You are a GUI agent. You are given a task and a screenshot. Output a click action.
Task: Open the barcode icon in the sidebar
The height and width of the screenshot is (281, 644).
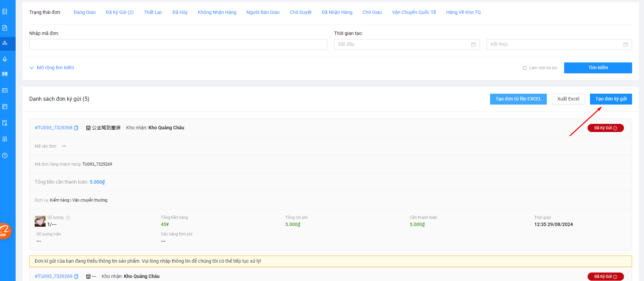tap(5, 74)
